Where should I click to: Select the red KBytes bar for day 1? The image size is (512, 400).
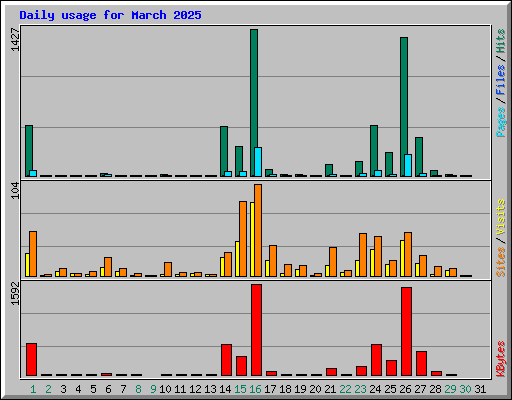click(x=32, y=359)
